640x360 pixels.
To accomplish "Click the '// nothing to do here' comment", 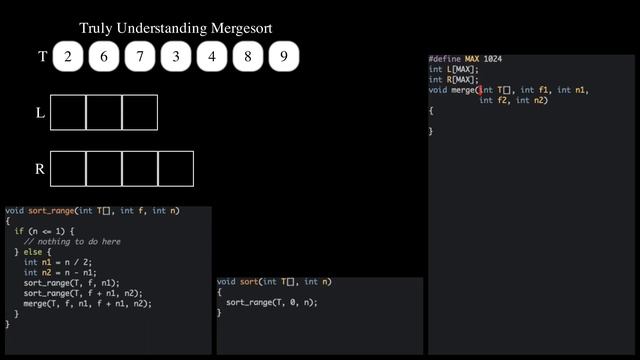I will pos(72,242).
